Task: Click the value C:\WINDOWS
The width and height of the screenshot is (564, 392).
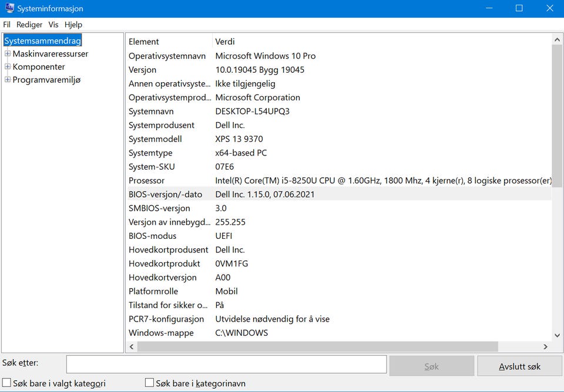Action: click(x=241, y=333)
